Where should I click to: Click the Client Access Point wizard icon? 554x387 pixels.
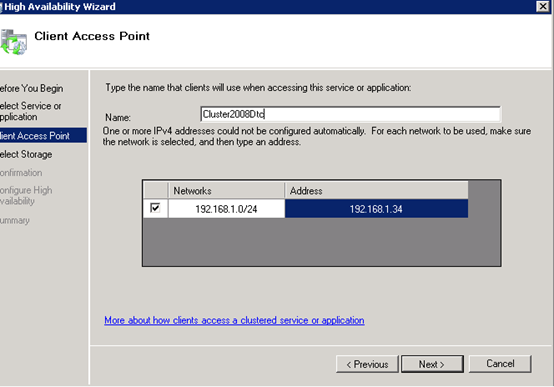pos(13,42)
